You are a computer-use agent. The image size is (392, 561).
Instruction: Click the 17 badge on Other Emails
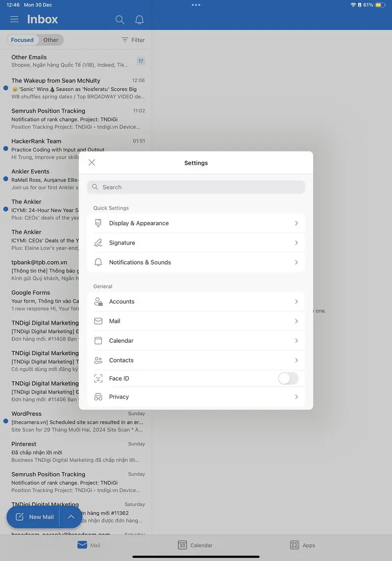(x=141, y=61)
